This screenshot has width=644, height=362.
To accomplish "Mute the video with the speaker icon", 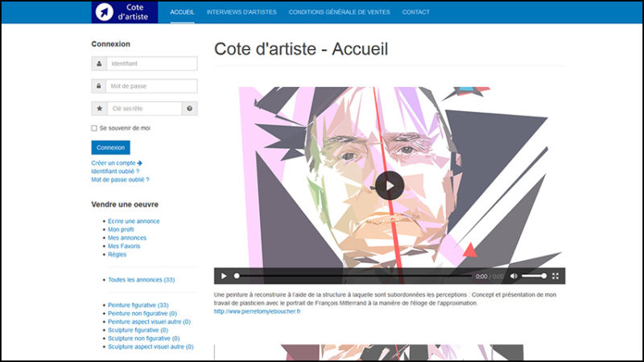I will 514,276.
